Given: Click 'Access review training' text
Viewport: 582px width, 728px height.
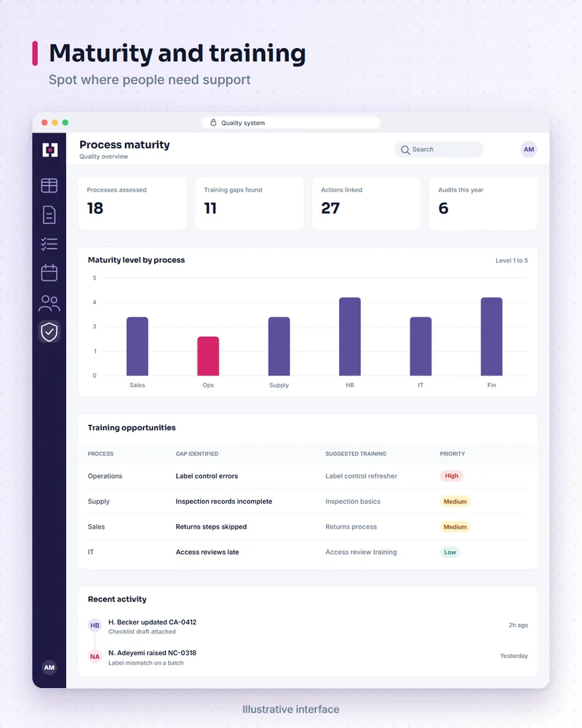Looking at the screenshot, I should (x=361, y=552).
